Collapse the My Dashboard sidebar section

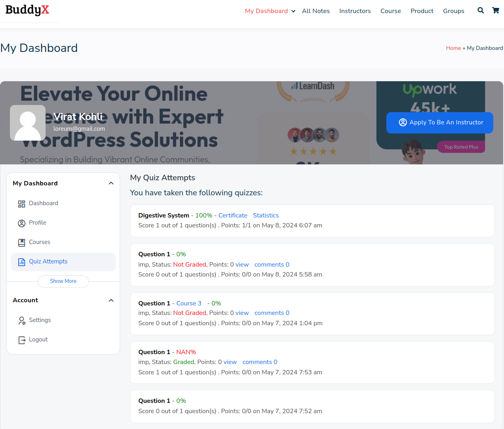tap(111, 183)
